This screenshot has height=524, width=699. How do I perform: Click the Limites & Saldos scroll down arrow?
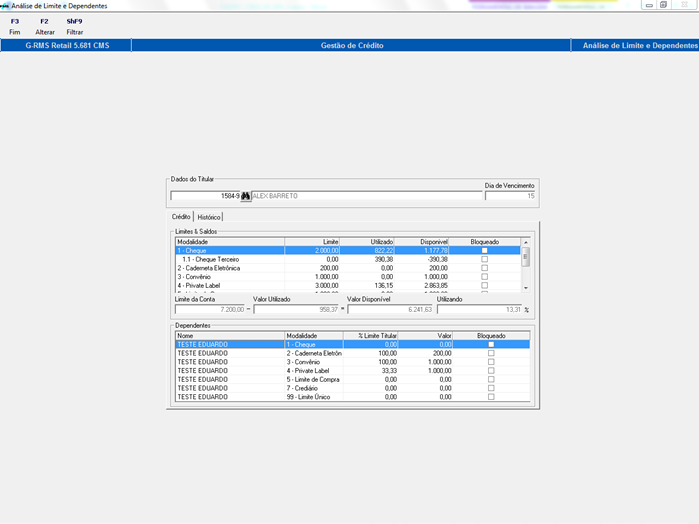(526, 288)
